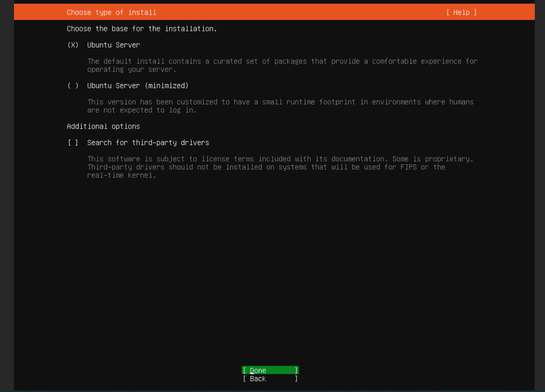Screen dimensions: 545x392
Task: Click the "Search for third-party drivers" label
Action: click(x=148, y=143)
